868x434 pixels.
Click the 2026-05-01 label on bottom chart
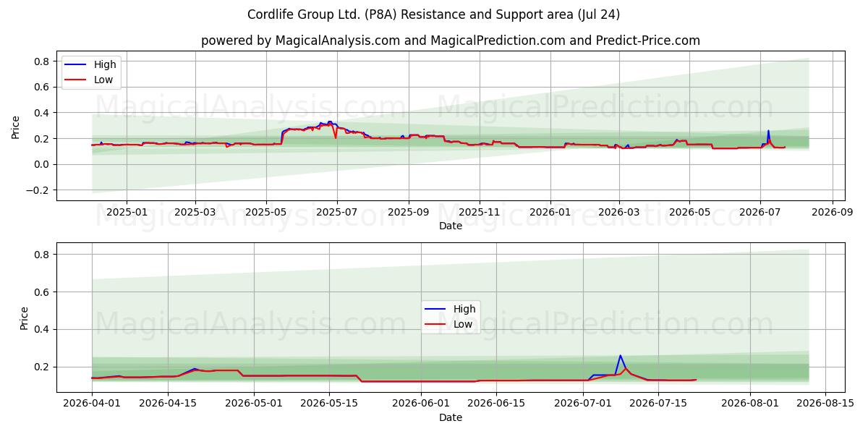(254, 404)
